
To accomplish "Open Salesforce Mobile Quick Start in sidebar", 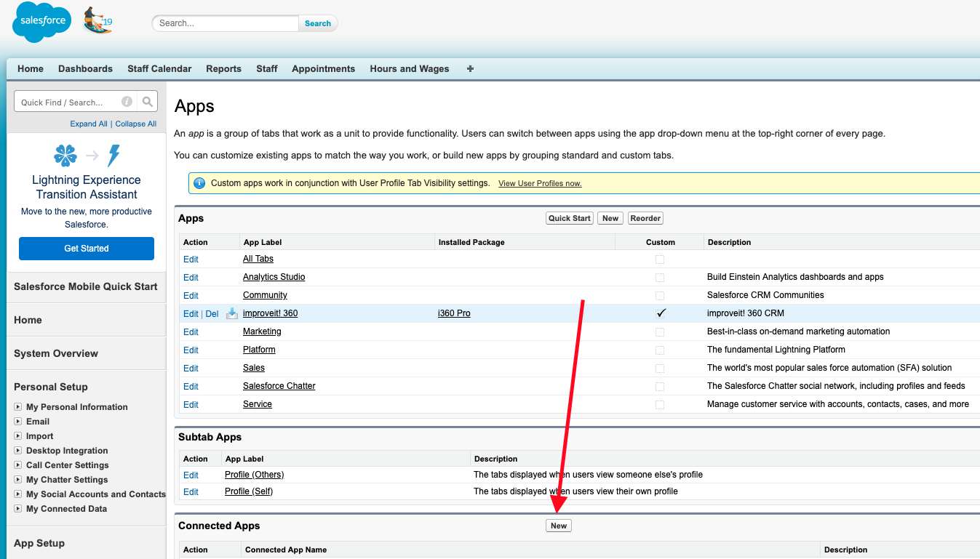I will pyautogui.click(x=86, y=286).
